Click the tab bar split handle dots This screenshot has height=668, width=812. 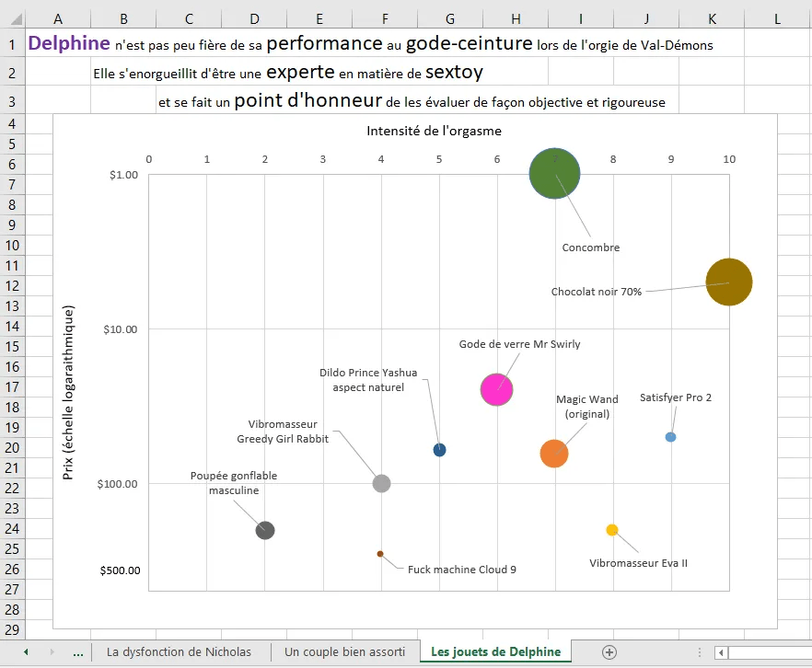[x=700, y=652]
